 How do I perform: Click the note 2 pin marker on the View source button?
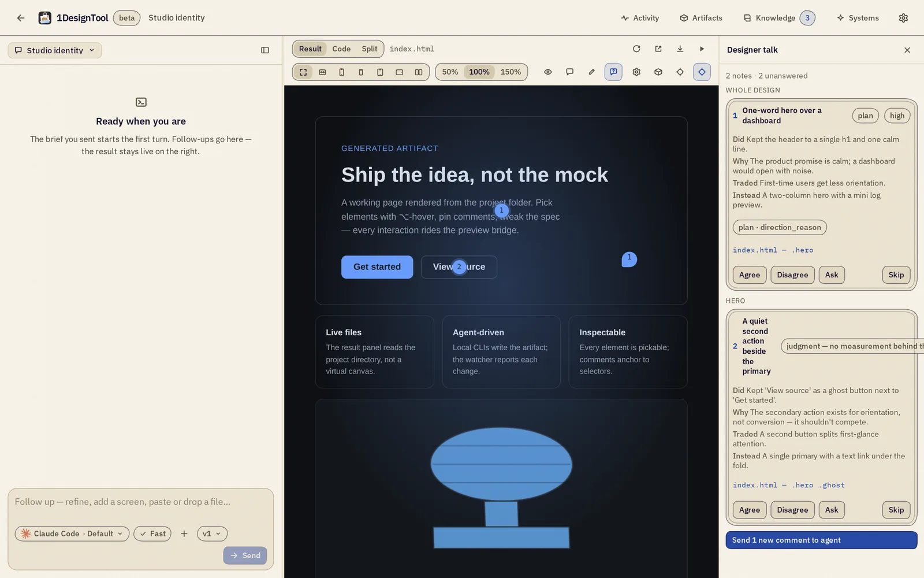459,267
